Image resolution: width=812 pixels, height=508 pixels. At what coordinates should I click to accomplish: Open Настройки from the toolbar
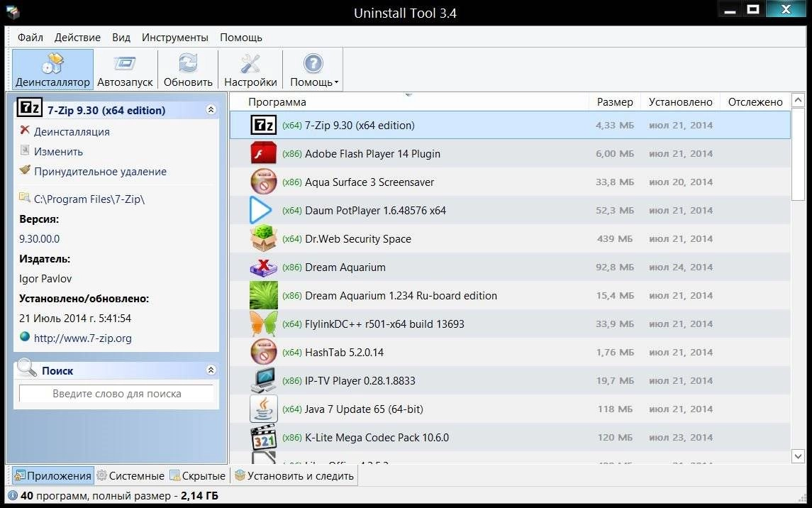tap(250, 70)
